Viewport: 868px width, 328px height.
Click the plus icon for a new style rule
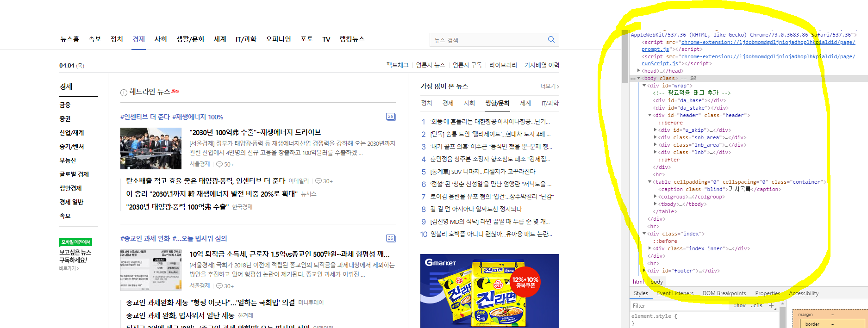coord(771,305)
